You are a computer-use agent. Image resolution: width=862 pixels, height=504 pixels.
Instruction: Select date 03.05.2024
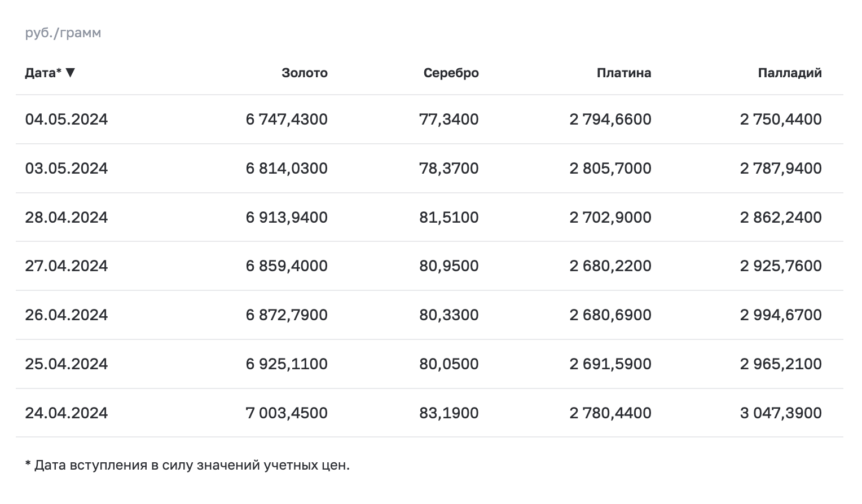click(x=67, y=169)
